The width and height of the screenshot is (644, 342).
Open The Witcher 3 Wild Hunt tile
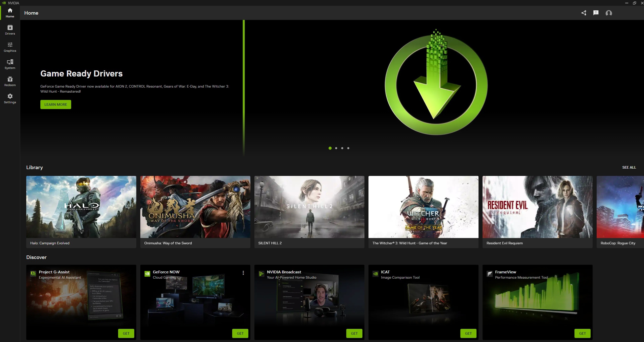(x=423, y=212)
